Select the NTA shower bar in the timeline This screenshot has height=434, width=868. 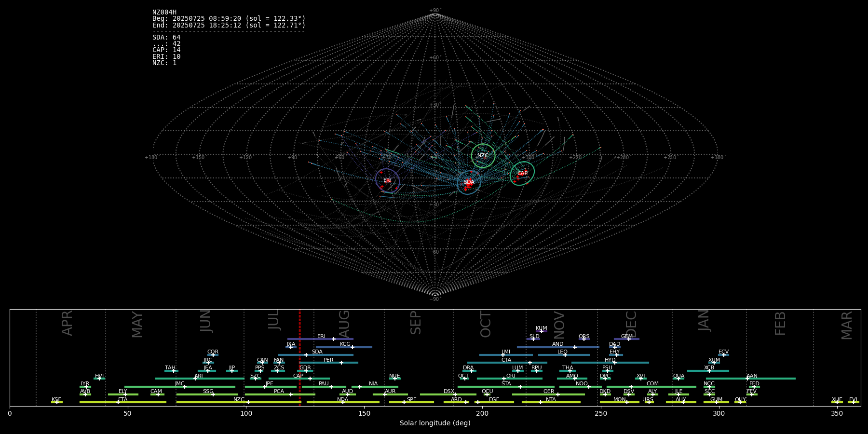(551, 402)
